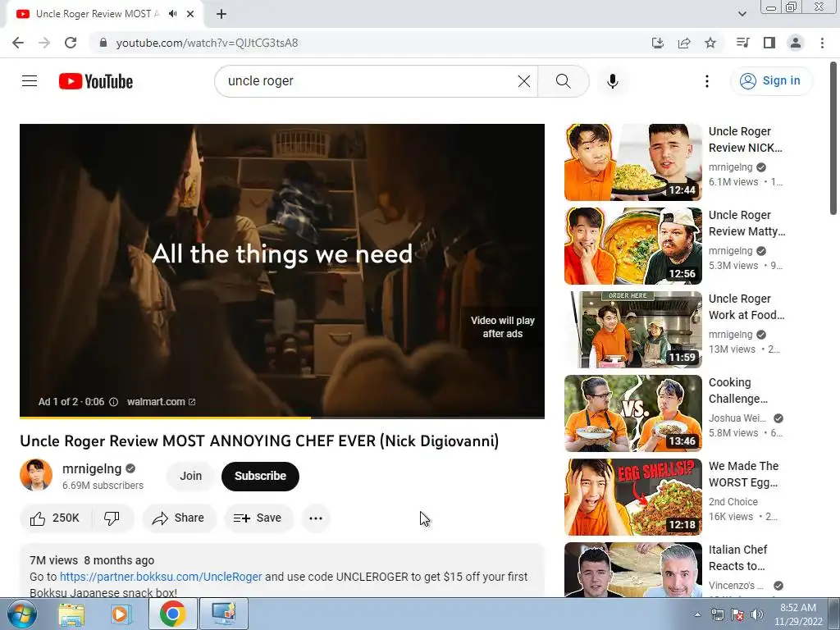
Task: Run search with the magnifier button
Action: pyautogui.click(x=563, y=81)
